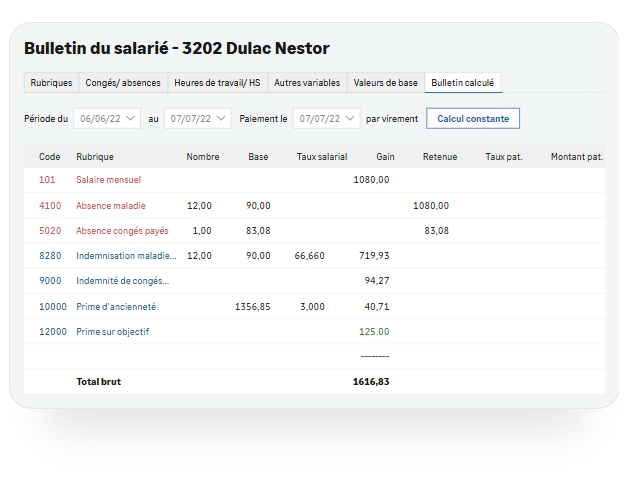Switch to Congés/ absences tab
The image size is (632, 481).
coord(123,83)
